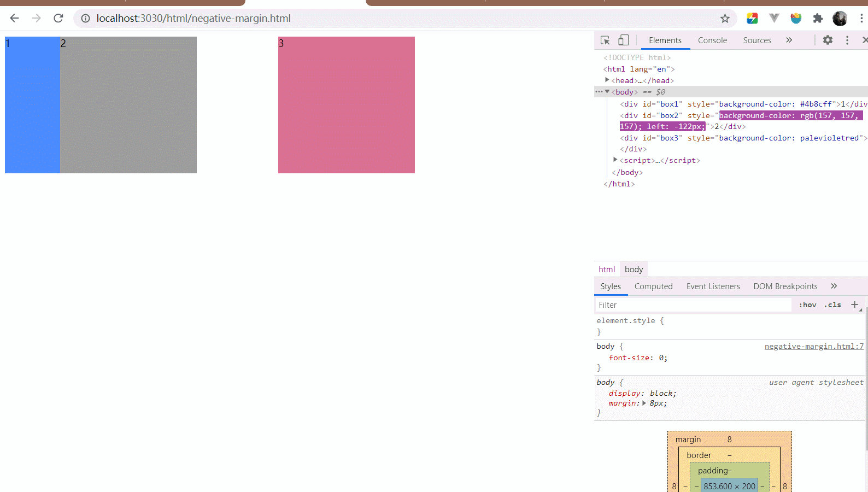
Task: Toggle the device toolbar icon
Action: pyautogui.click(x=623, y=40)
